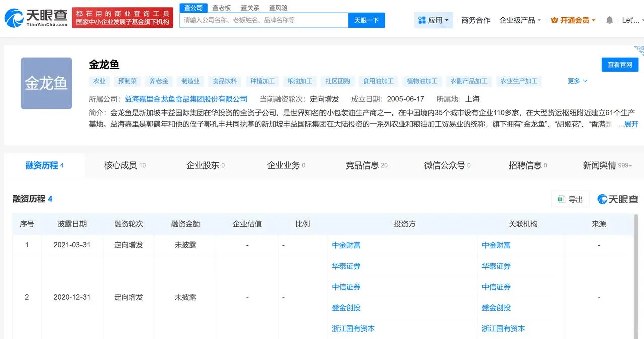Click the 融资金额 column header
Image resolution: width=644 pixels, height=339 pixels.
click(x=185, y=224)
